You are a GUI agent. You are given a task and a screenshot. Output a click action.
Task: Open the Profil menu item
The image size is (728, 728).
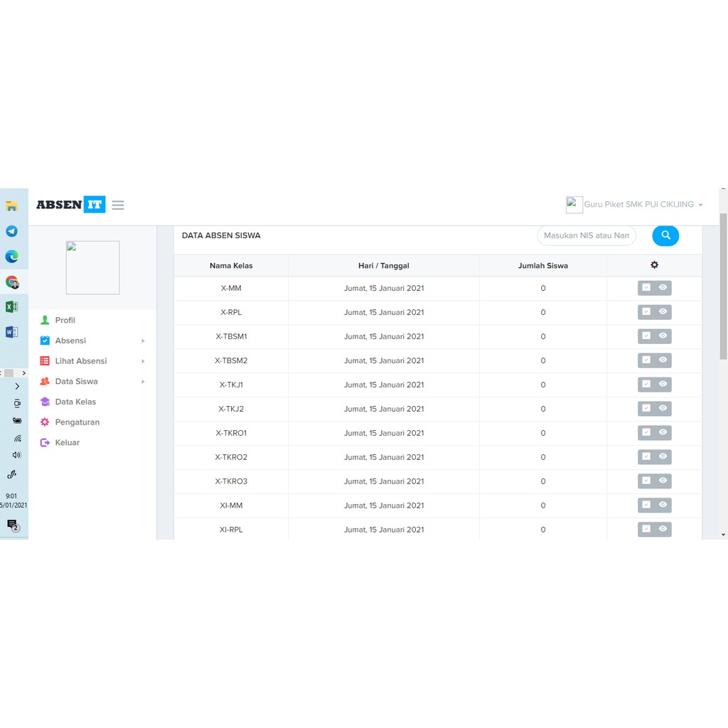click(x=65, y=320)
